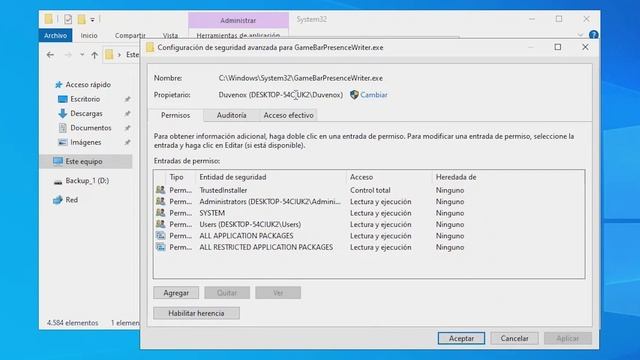Click the user icon of the Administrators row
640x360 pixels.
pos(160,201)
